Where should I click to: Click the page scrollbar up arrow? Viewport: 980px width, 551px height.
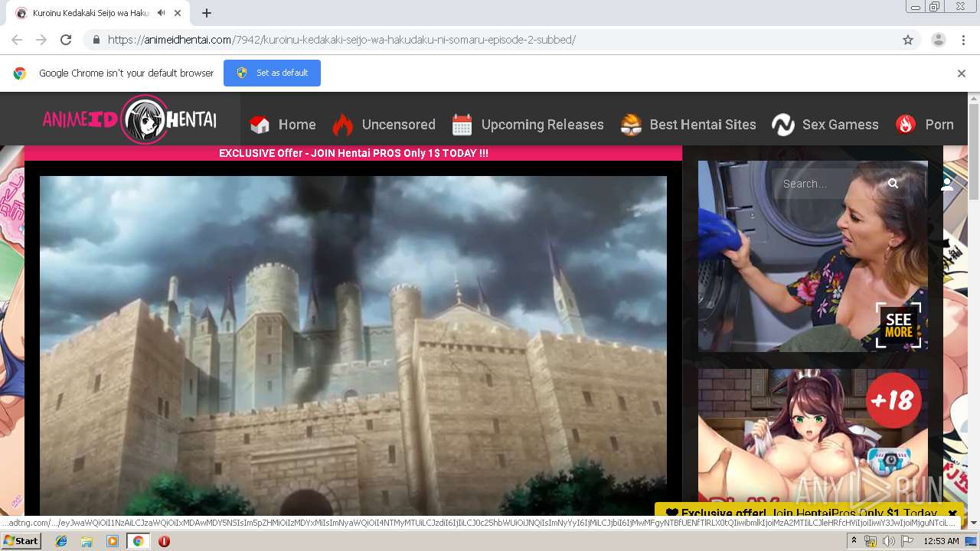[974, 98]
